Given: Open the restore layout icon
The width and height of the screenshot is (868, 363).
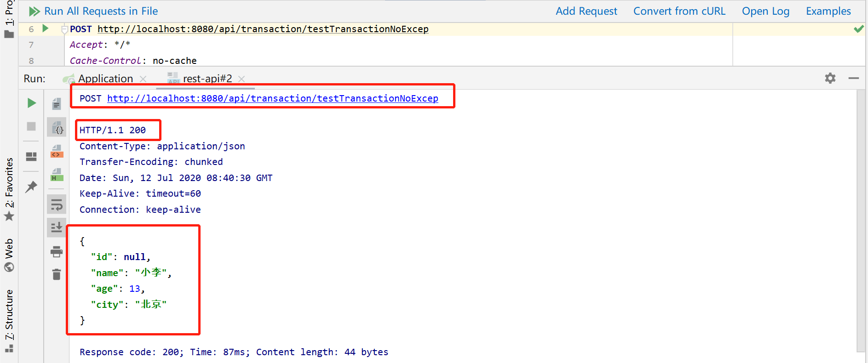Looking at the screenshot, I should (31, 157).
